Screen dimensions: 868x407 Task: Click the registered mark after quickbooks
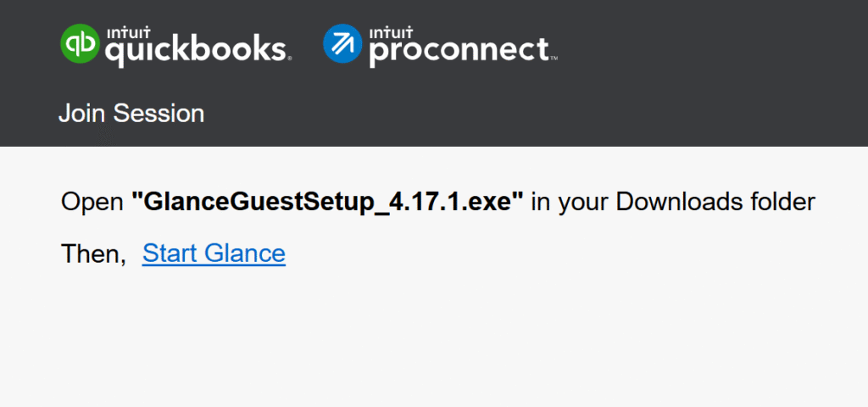click(x=289, y=59)
